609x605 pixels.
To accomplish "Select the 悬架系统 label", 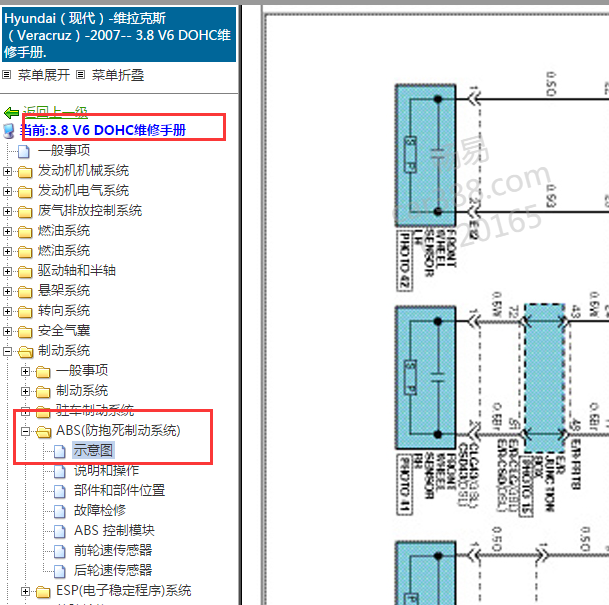I will [64, 290].
